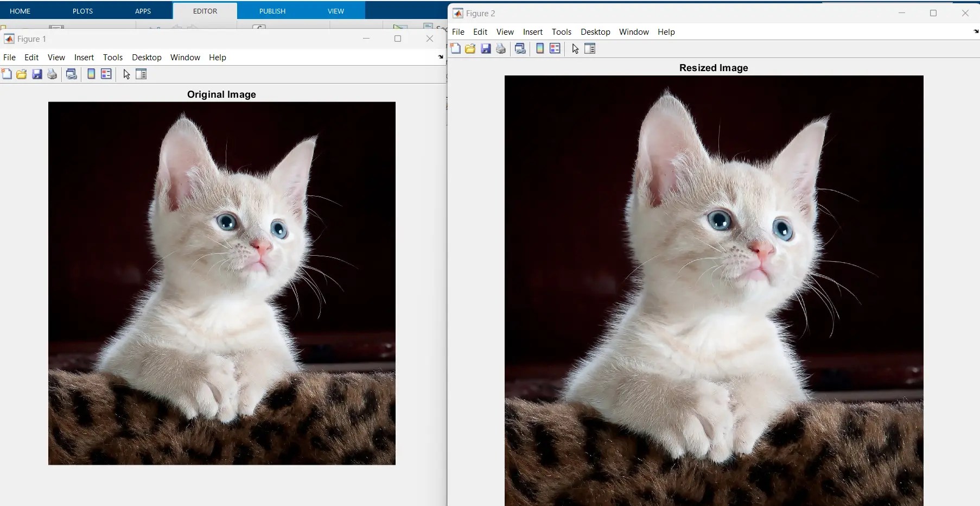Print Figure 2 via the printer icon
Image resolution: width=980 pixels, height=506 pixels.
[500, 49]
